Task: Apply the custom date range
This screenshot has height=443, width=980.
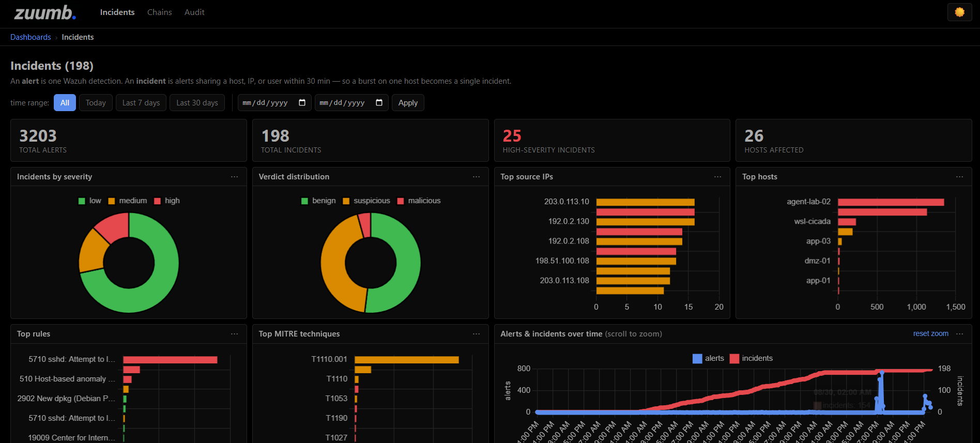Action: pyautogui.click(x=408, y=102)
